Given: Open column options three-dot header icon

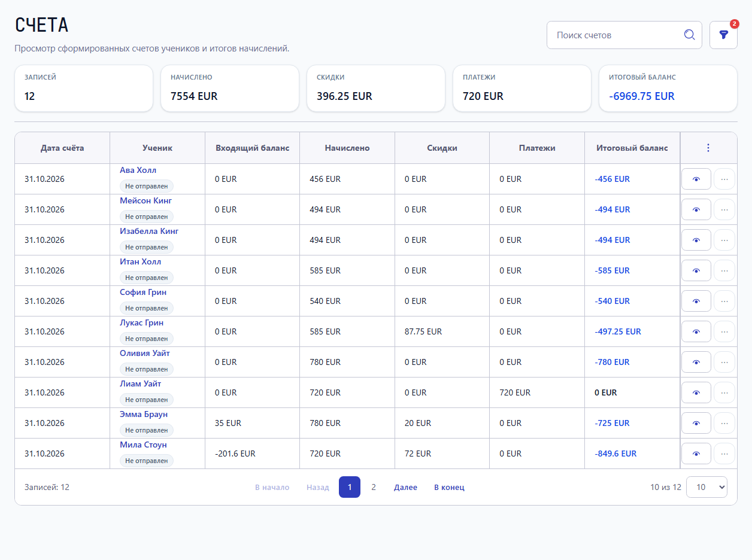Looking at the screenshot, I should click(708, 148).
